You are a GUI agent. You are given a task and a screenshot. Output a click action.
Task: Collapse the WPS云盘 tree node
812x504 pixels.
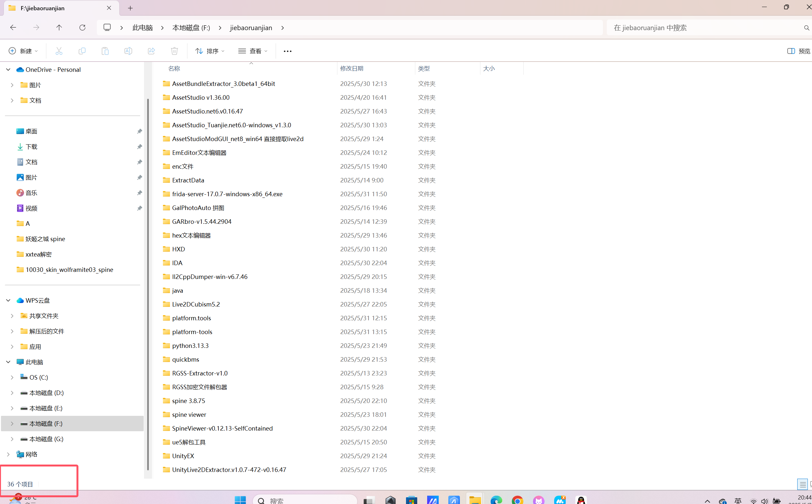pyautogui.click(x=8, y=300)
